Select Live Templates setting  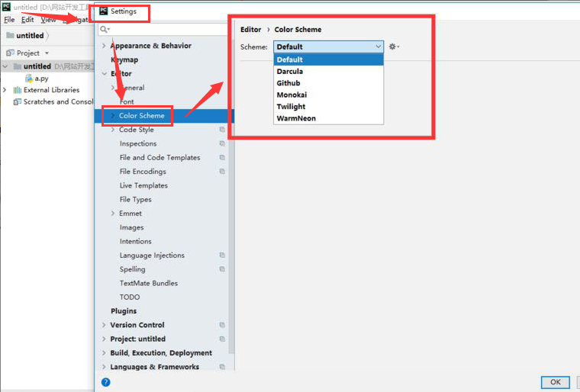pos(143,185)
